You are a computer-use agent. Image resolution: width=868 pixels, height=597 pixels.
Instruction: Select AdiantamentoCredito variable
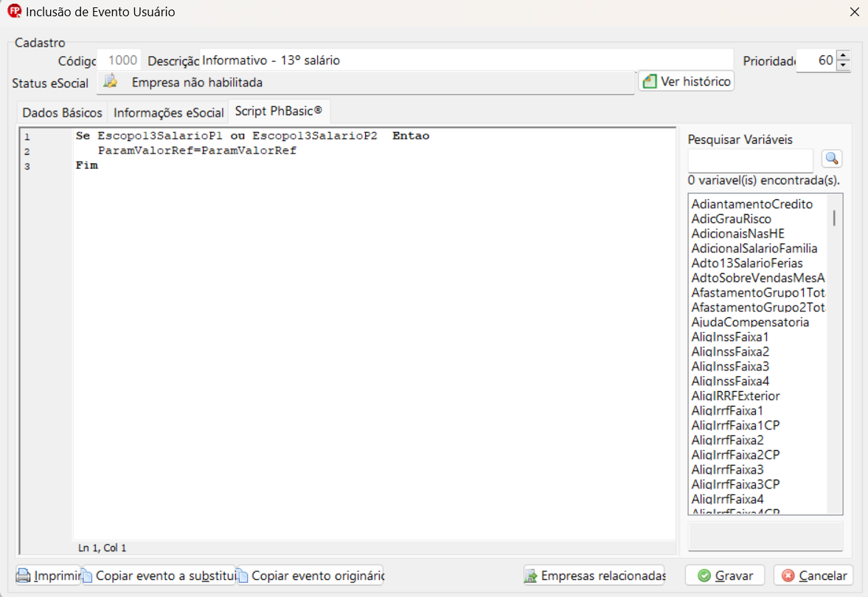[751, 204]
